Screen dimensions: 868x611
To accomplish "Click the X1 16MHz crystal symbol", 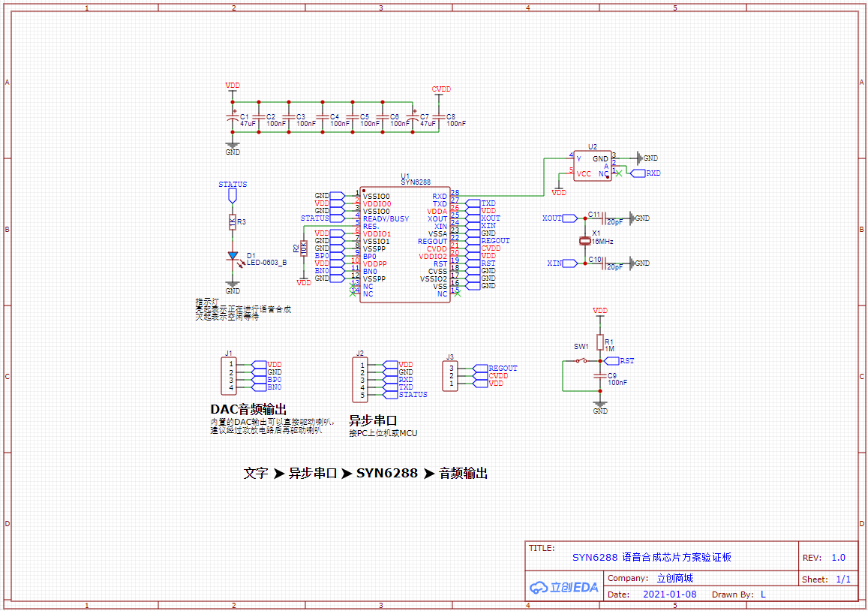I will [x=585, y=241].
